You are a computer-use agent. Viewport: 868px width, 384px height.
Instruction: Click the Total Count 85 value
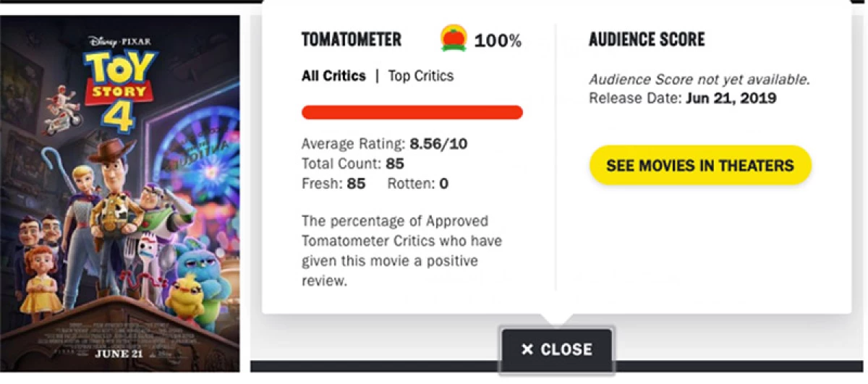click(x=394, y=164)
